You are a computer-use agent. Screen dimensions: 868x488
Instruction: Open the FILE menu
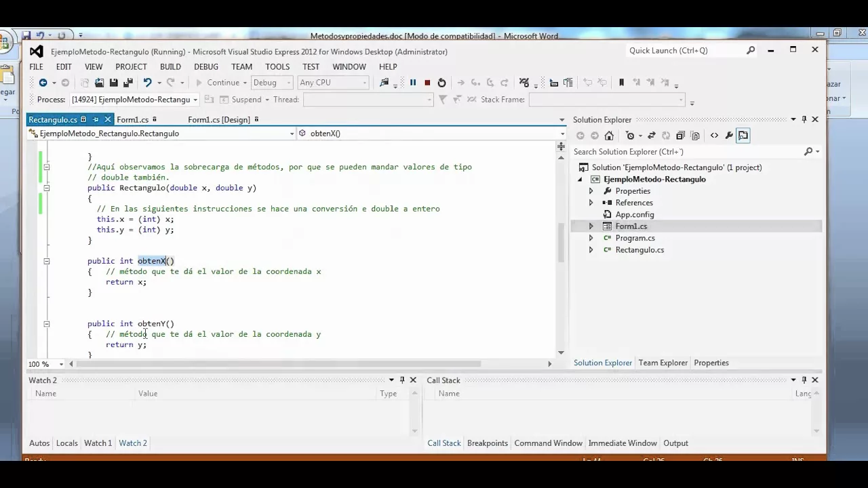(x=36, y=66)
